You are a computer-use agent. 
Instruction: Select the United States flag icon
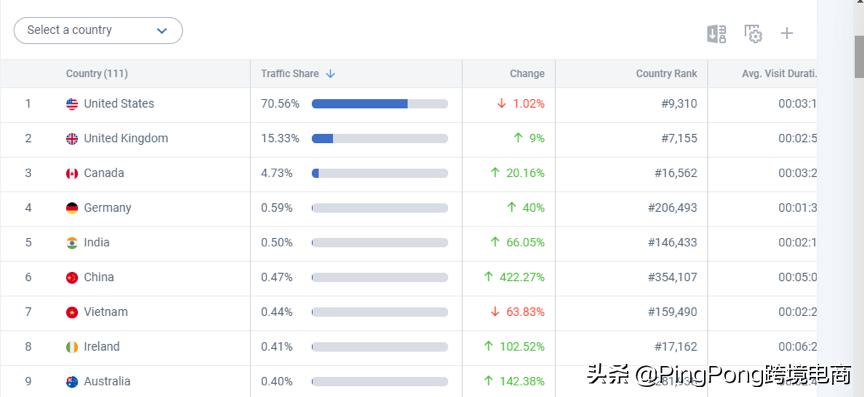click(x=72, y=104)
